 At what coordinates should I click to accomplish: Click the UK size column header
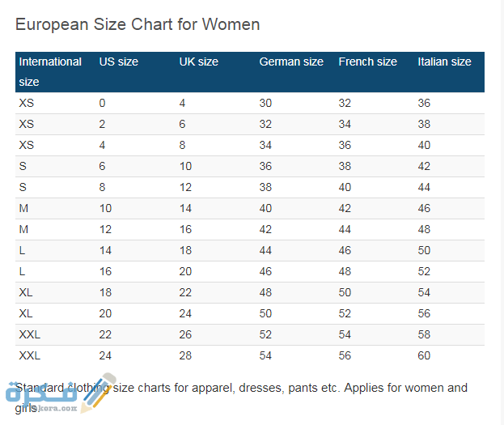point(198,62)
